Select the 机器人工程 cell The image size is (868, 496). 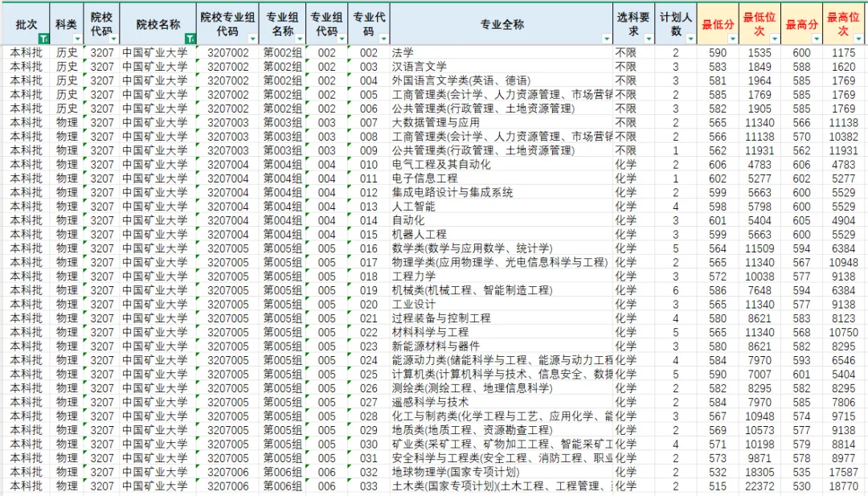tap(502, 234)
